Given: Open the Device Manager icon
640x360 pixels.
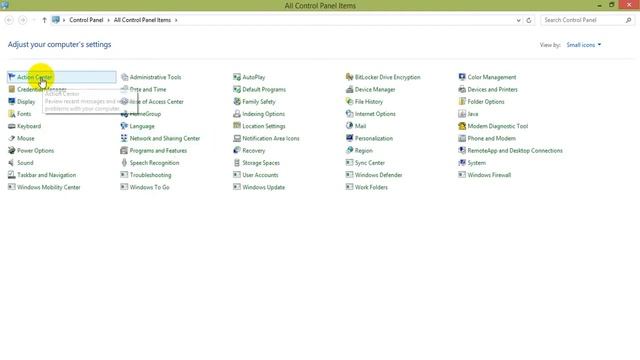Looking at the screenshot, I should coord(349,89).
